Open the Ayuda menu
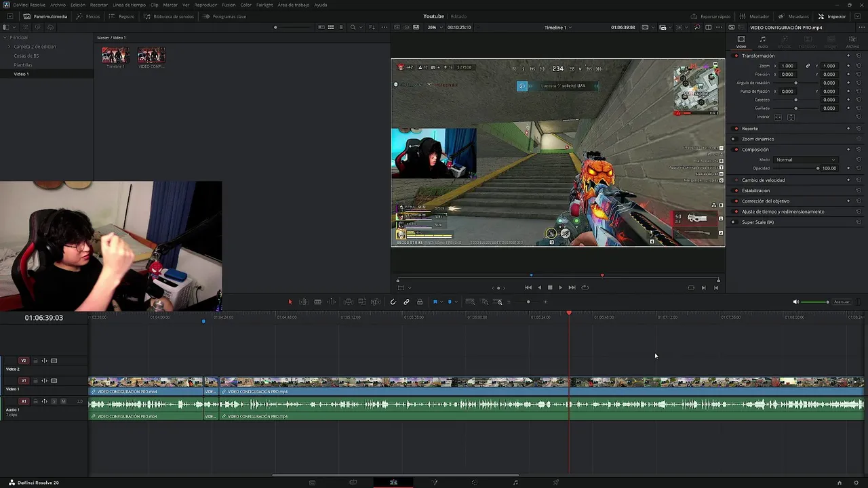The width and height of the screenshot is (868, 488). pos(320,5)
